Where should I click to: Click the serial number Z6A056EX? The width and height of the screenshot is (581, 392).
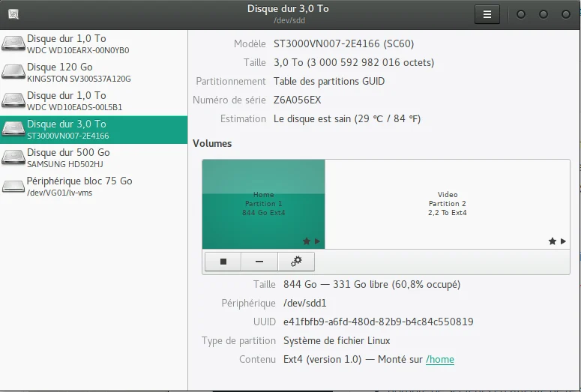pyautogui.click(x=297, y=100)
